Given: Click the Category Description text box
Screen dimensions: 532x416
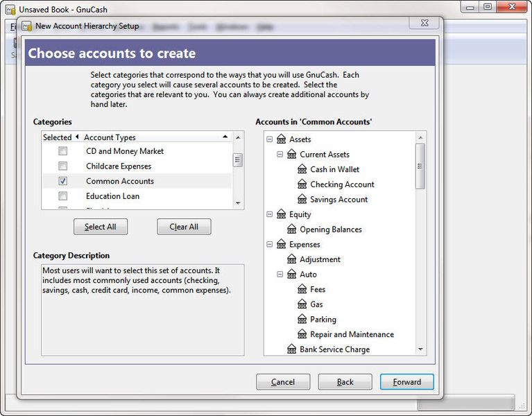Looking at the screenshot, I should (x=142, y=310).
